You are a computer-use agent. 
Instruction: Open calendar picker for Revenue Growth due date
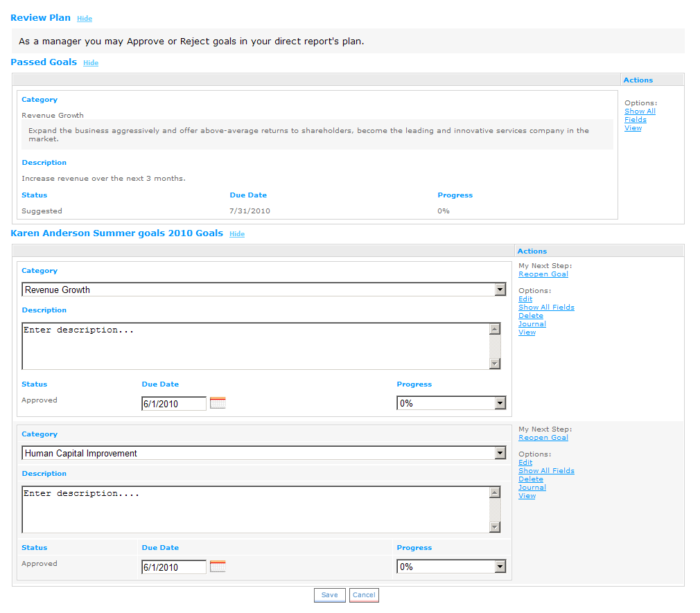pyautogui.click(x=218, y=403)
